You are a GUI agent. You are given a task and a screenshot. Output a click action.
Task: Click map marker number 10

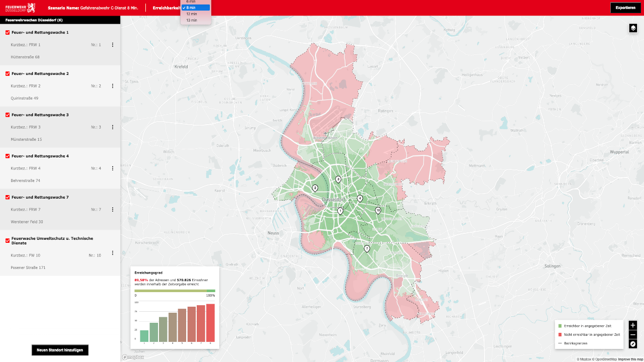pos(378,210)
